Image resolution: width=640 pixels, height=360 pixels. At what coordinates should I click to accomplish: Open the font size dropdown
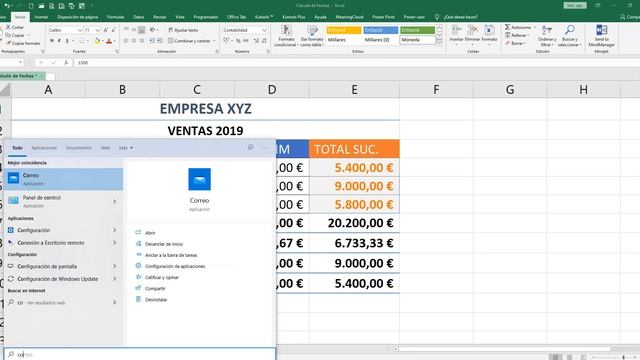tap(98, 30)
